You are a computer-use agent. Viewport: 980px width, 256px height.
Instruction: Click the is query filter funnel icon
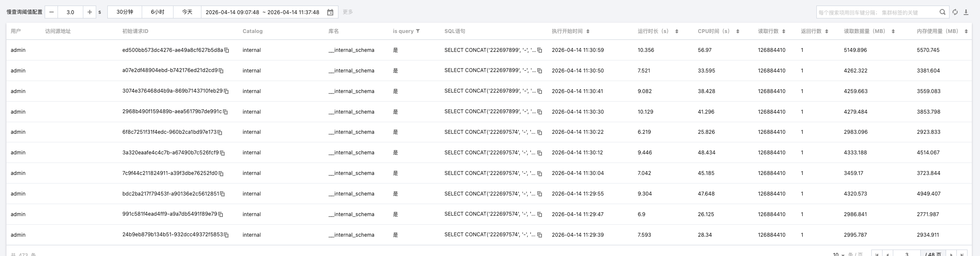click(418, 31)
